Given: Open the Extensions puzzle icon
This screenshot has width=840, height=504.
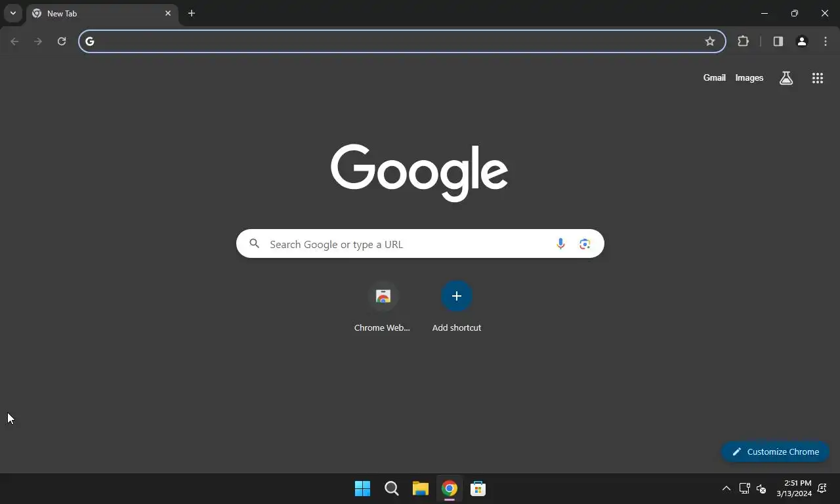Looking at the screenshot, I should (x=743, y=41).
